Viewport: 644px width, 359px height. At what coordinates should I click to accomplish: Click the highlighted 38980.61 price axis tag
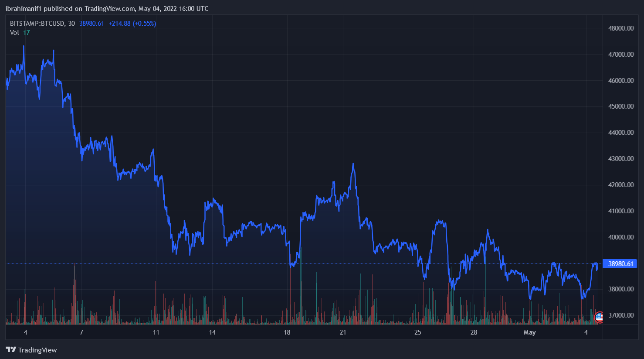tap(620, 264)
